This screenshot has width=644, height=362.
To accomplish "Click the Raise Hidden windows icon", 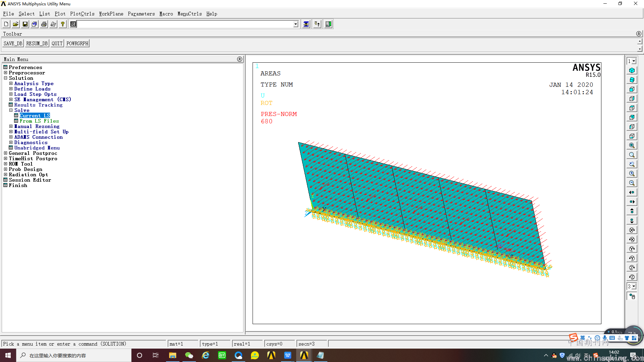I will point(306,24).
